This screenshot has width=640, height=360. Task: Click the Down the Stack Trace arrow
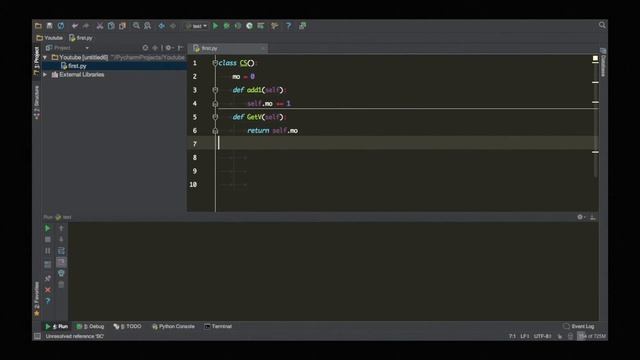click(x=61, y=240)
